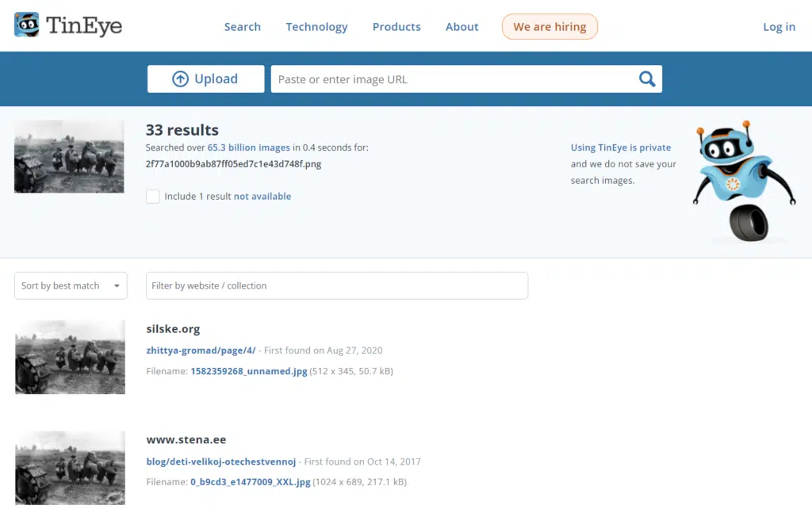The width and height of the screenshot is (812, 517).
Task: Go to the Products page
Action: pos(396,27)
